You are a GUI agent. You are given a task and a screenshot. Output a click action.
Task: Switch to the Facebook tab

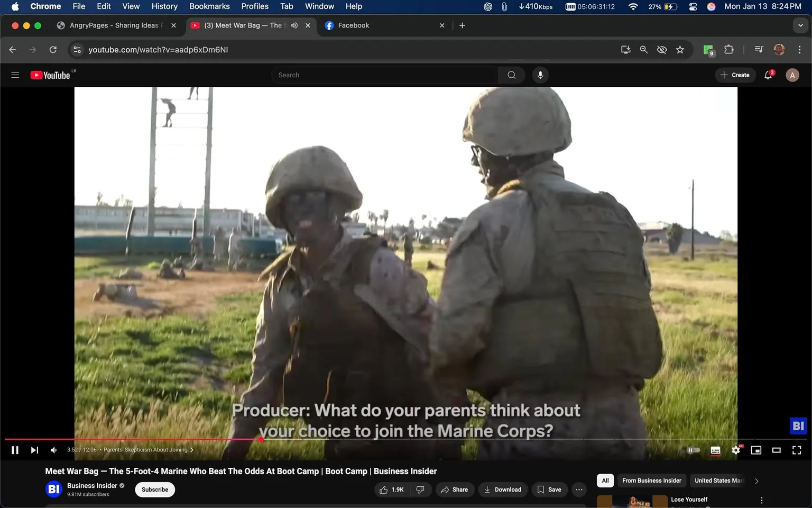(x=354, y=25)
